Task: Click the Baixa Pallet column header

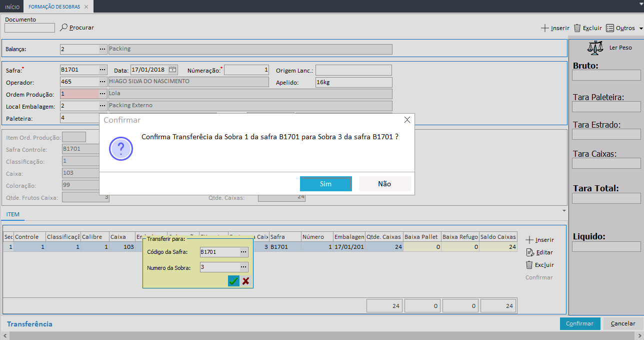Action: (421, 237)
